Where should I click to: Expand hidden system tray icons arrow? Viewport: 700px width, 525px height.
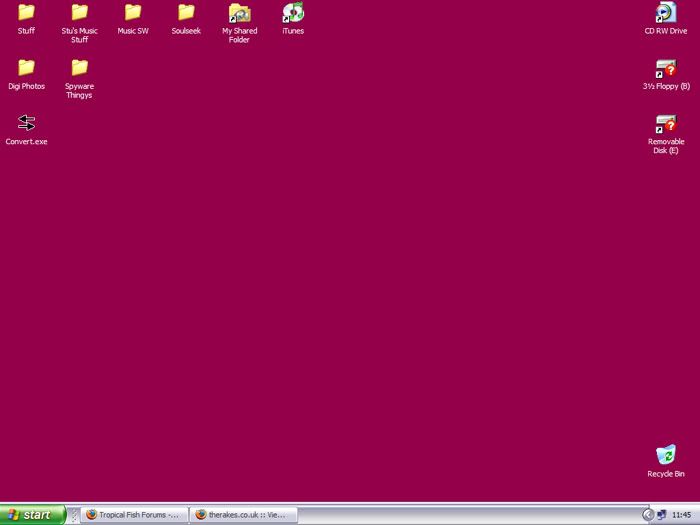(648, 515)
